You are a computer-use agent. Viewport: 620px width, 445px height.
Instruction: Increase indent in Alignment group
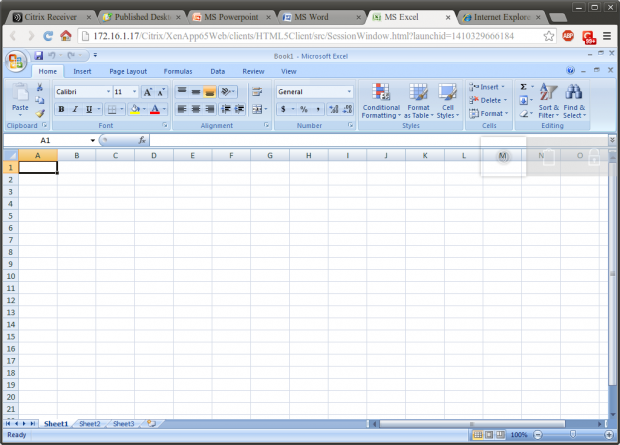coord(239,109)
